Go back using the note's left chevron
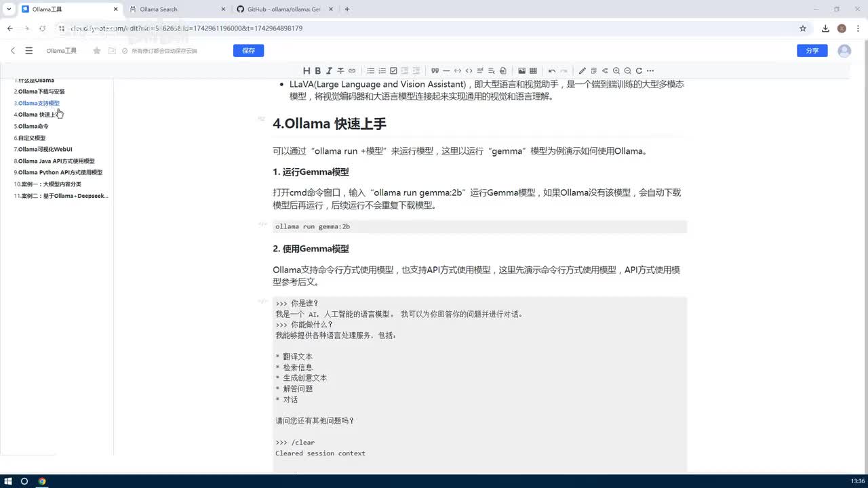The width and height of the screenshot is (868, 488). 12,51
